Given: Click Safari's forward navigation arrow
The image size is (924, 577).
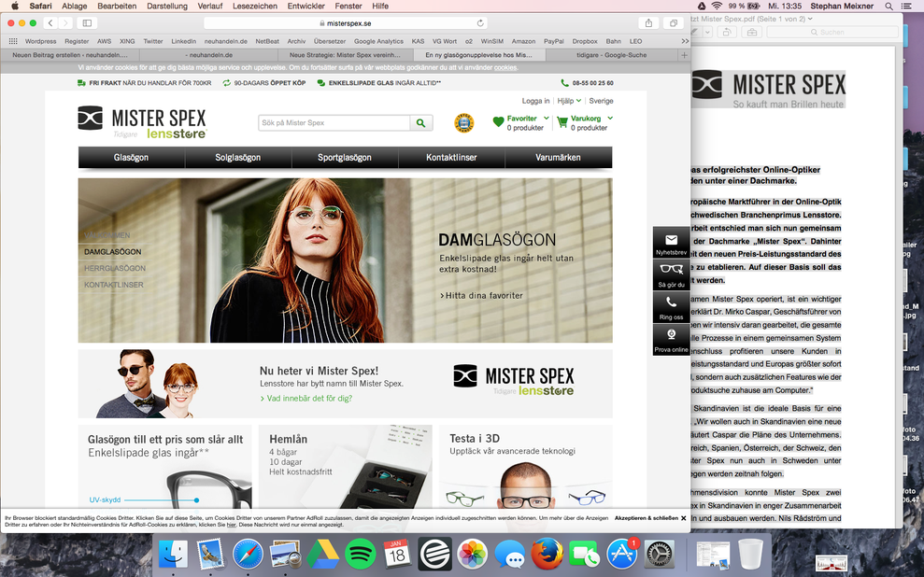Looking at the screenshot, I should 65,23.
